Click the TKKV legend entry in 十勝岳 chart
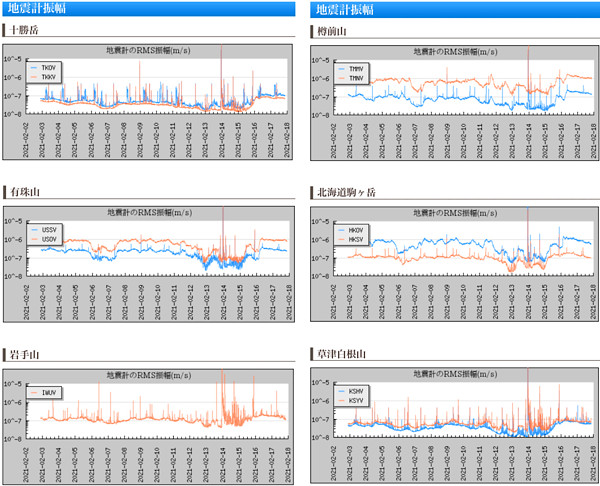Image resolution: width=600 pixels, height=486 pixels. click(46, 75)
